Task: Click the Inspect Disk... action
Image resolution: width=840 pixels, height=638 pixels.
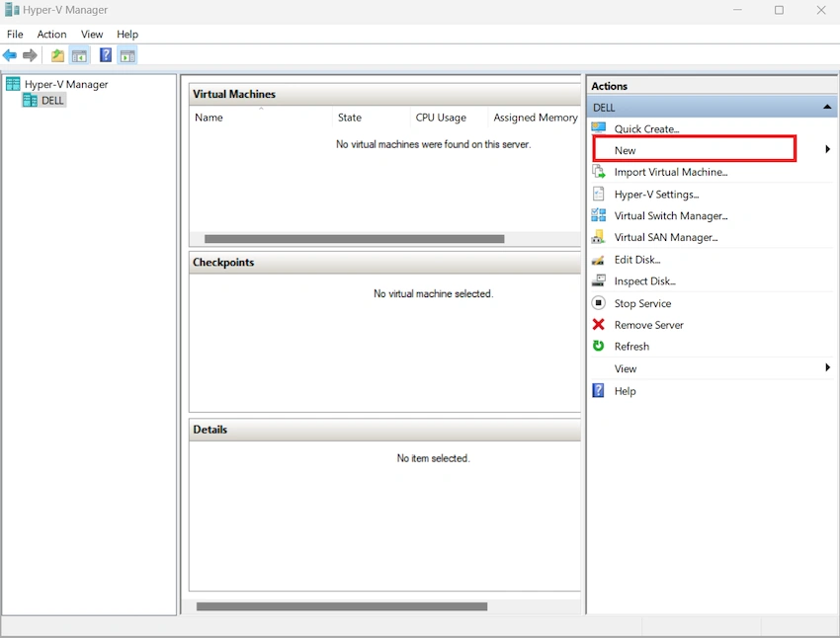Action: (x=644, y=281)
